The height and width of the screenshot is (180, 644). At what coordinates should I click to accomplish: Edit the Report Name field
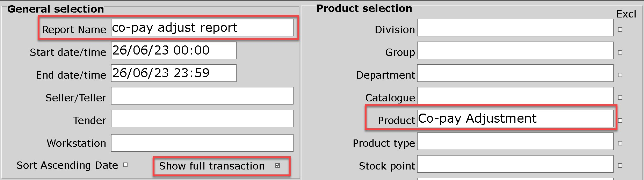pos(202,28)
